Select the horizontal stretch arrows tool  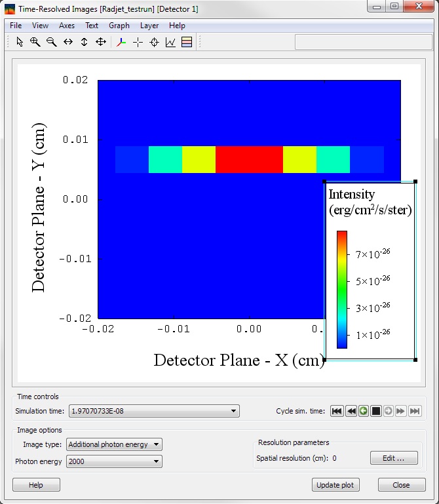click(67, 42)
